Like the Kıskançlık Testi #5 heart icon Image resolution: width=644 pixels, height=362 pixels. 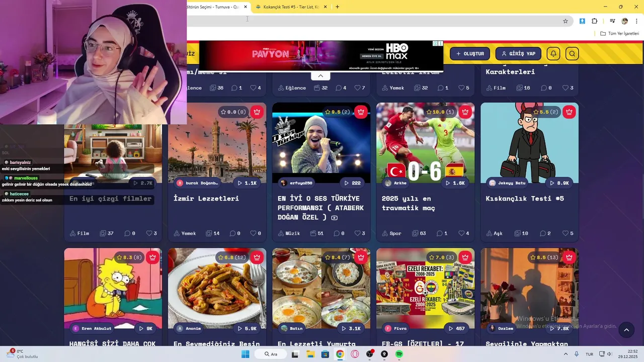tap(566, 233)
